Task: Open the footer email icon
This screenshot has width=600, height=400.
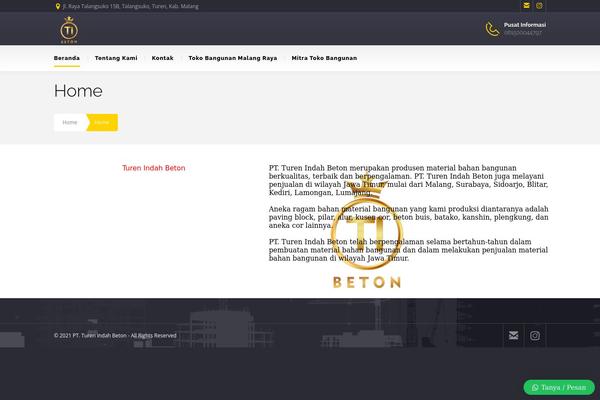Action: pyautogui.click(x=514, y=336)
